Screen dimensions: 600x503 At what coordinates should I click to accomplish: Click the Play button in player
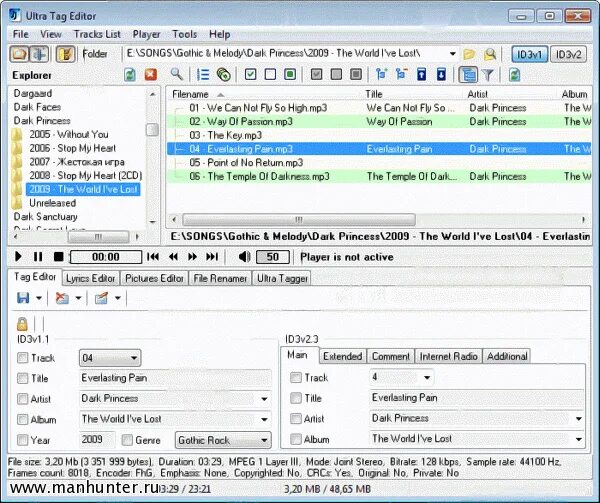(18, 257)
